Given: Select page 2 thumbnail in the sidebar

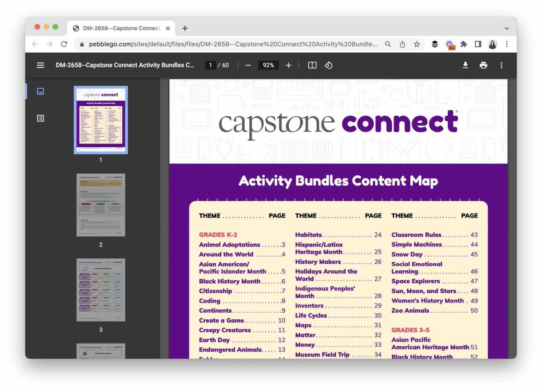Looking at the screenshot, I should click(101, 204).
